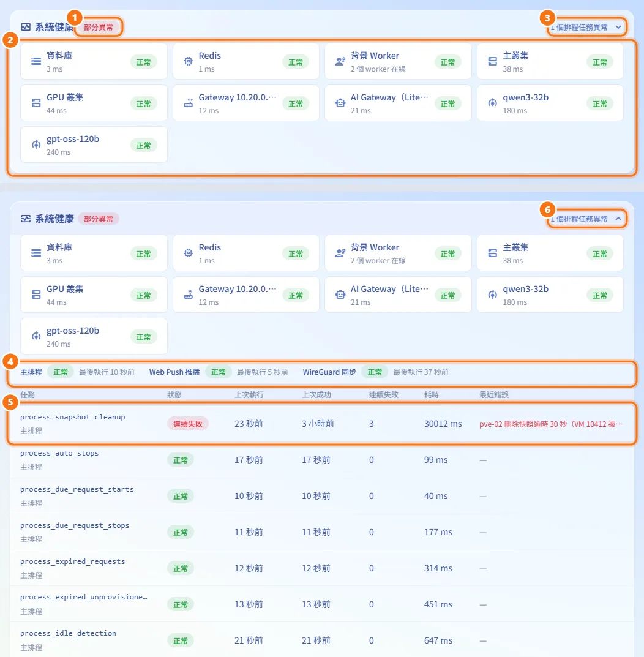This screenshot has width=644, height=657.
Task: Click the 背景 Worker people icon in the collapsed panel
Action: coord(340,62)
